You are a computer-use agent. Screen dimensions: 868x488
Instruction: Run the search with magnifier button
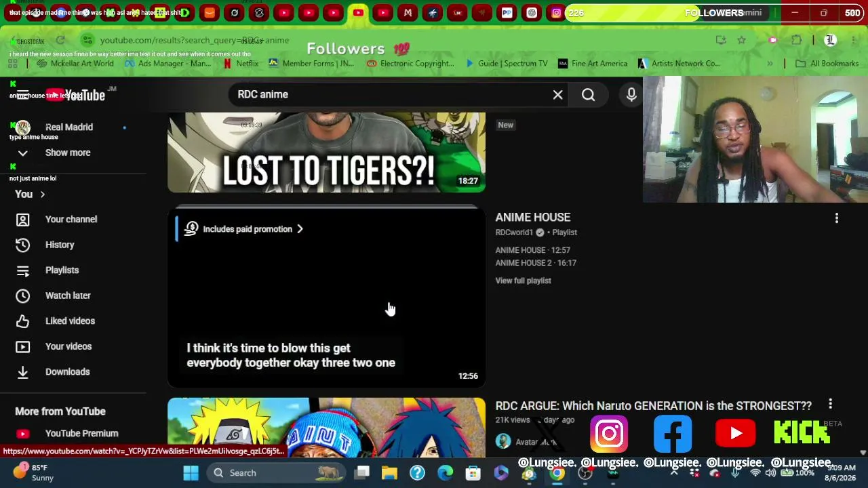(x=588, y=95)
